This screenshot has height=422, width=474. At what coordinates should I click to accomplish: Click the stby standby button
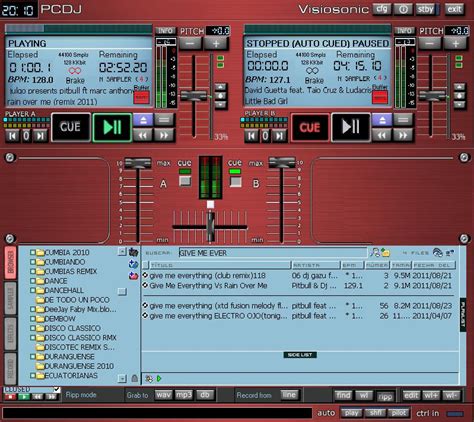pyautogui.click(x=426, y=9)
